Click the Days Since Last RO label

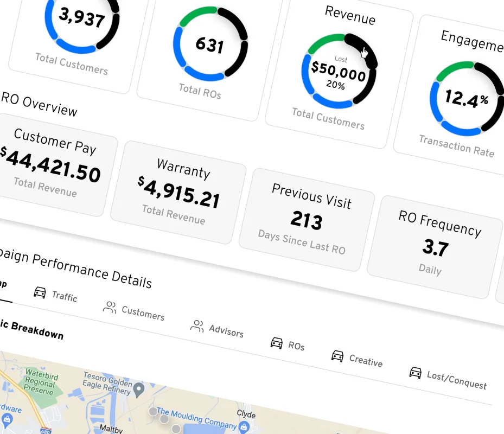(x=302, y=242)
